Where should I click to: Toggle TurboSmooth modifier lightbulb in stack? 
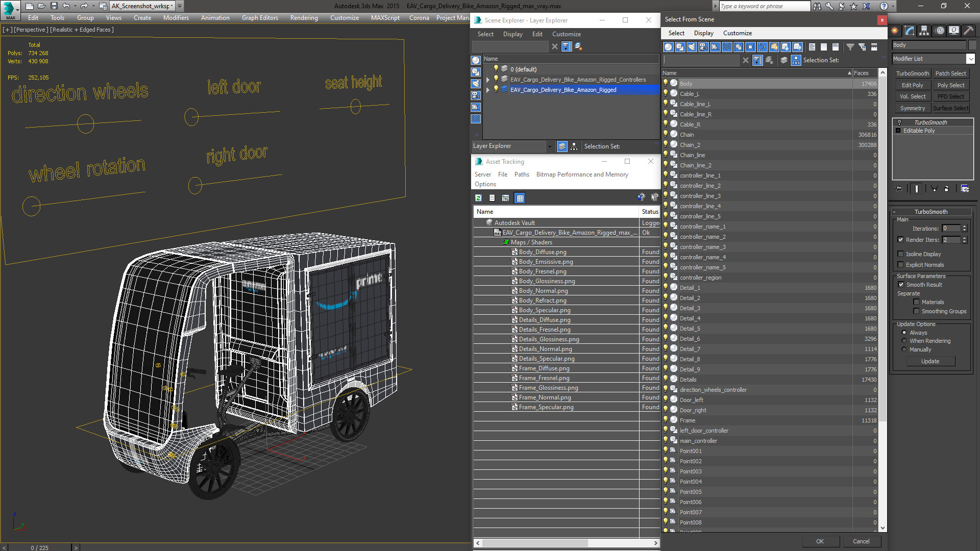point(899,122)
